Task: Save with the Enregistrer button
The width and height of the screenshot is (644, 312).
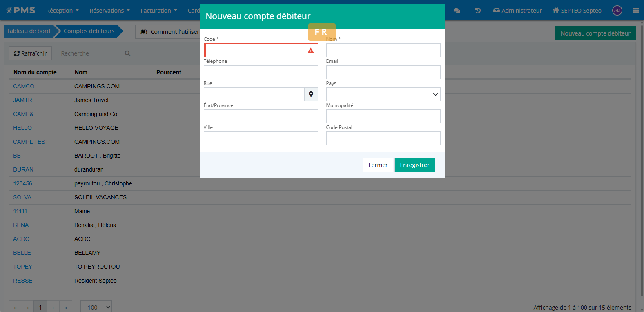Action: coord(414,165)
